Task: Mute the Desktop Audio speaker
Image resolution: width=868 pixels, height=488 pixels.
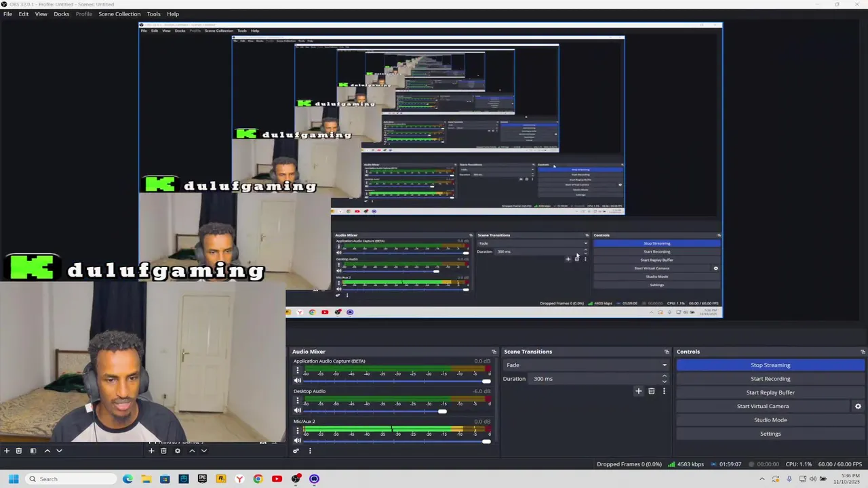Action: pyautogui.click(x=297, y=411)
